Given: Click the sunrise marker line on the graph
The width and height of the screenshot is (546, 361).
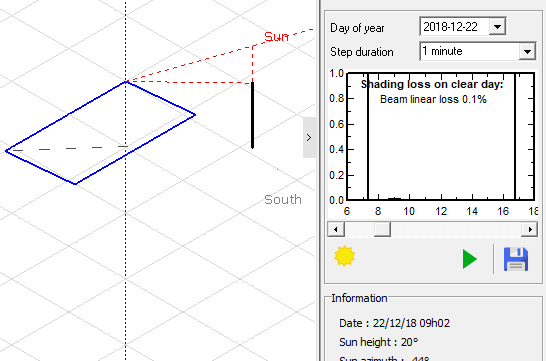Looking at the screenshot, I should pyautogui.click(x=368, y=136).
